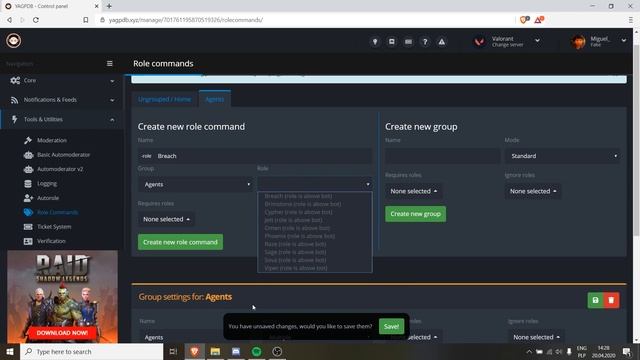Open Spotify from taskbar
The height and width of the screenshot is (360, 640).
tap(256, 351)
